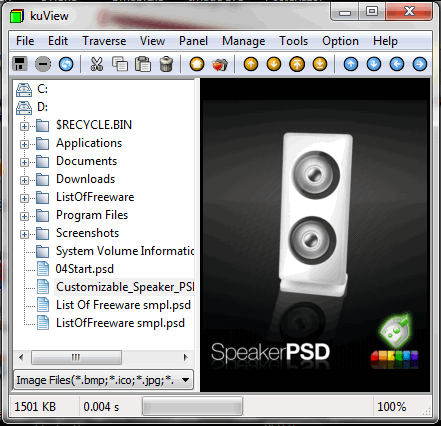Screen dimensions: 441x426
Task: Click the save floppy disk icon
Action: click(20, 63)
